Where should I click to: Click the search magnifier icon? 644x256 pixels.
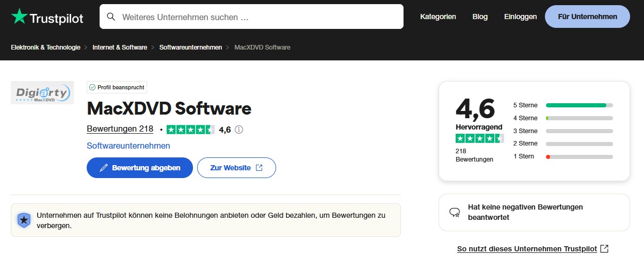point(111,17)
